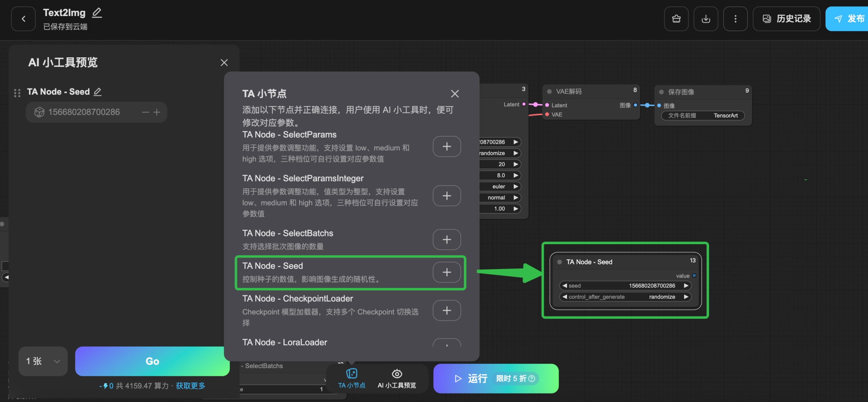Screen dimensions: 868x402
Task: Toggle collapse dot on VAE解码 node
Action: (x=549, y=92)
